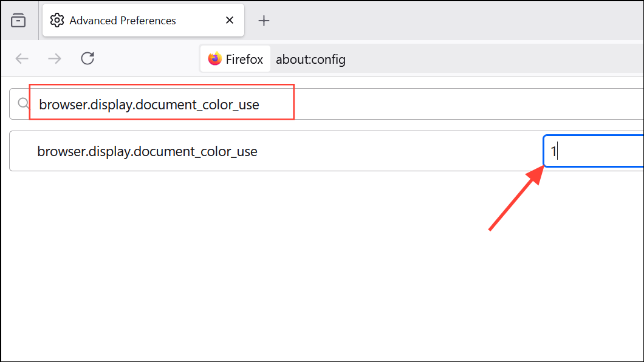Click the preference result row

[x=273, y=151]
